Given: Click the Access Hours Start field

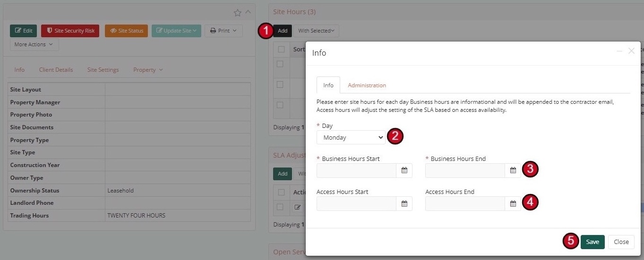Looking at the screenshot, I should [356, 203].
